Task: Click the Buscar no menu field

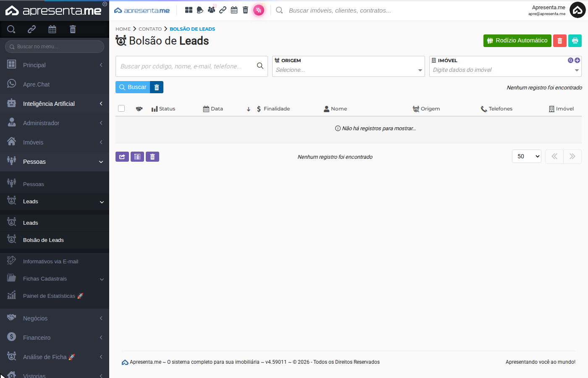Action: point(55,47)
